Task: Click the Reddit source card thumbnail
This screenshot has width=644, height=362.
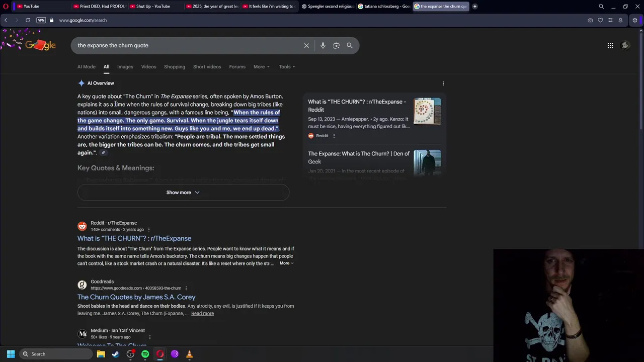Action: pos(427,111)
